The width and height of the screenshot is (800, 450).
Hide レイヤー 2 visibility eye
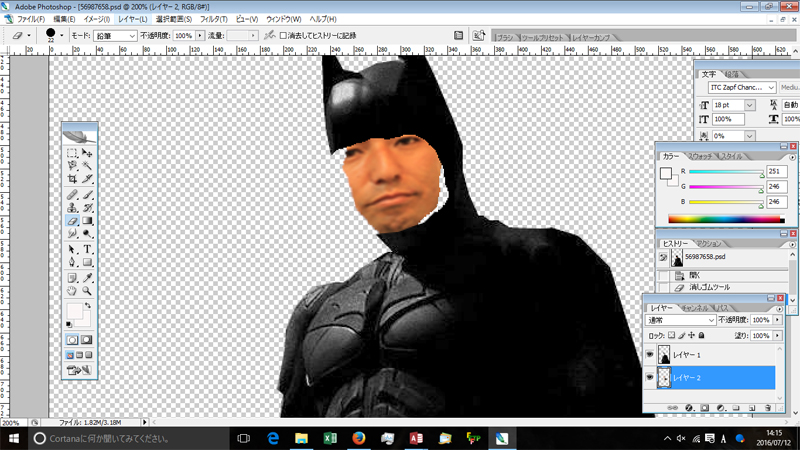[x=649, y=378]
